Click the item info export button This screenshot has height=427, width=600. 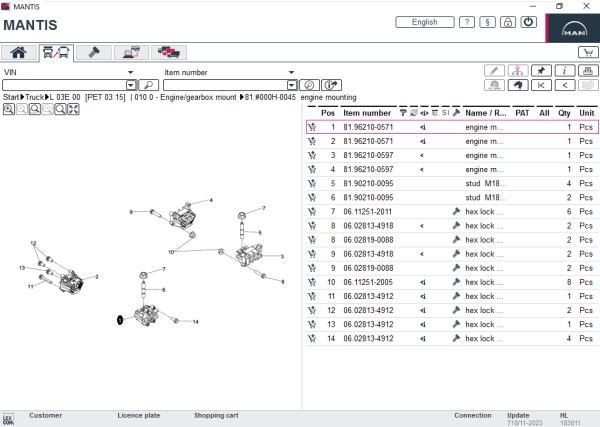pyautogui.click(x=331, y=85)
